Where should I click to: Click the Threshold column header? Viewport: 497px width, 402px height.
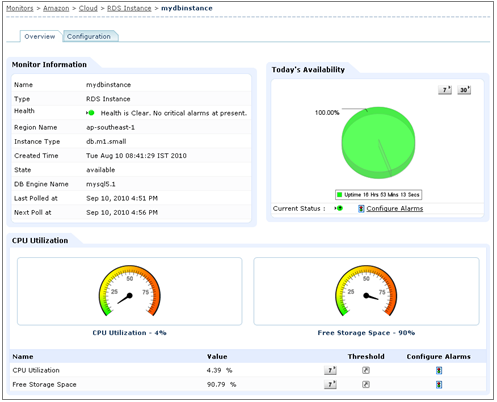tap(366, 356)
